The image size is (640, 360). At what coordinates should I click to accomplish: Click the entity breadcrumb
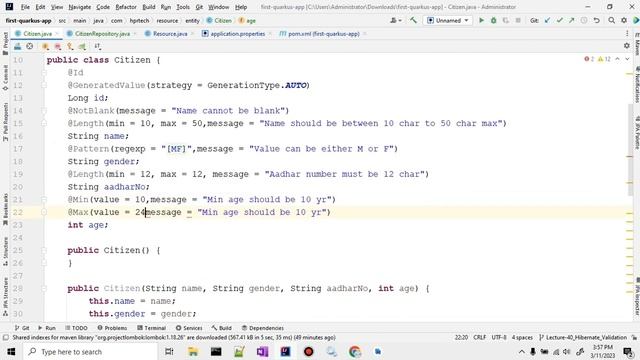point(192,20)
